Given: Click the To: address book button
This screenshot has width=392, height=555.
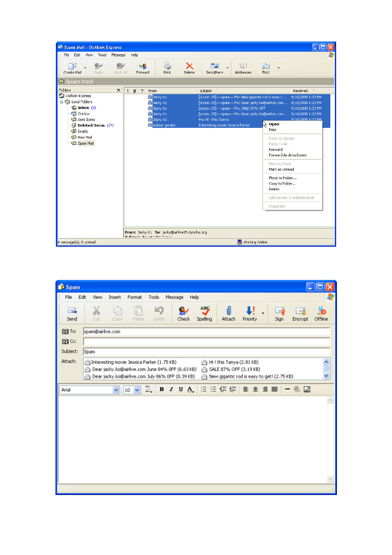Looking at the screenshot, I should (x=69, y=331).
